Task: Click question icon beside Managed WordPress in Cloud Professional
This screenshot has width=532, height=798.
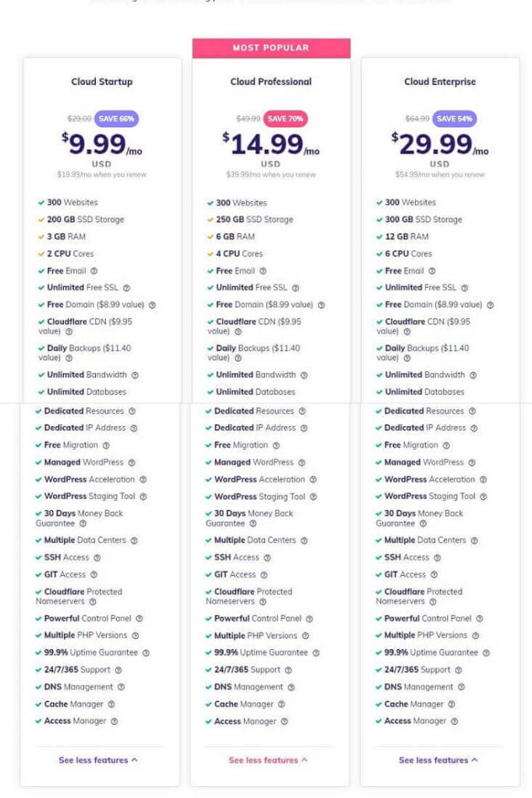Action: 301,463
